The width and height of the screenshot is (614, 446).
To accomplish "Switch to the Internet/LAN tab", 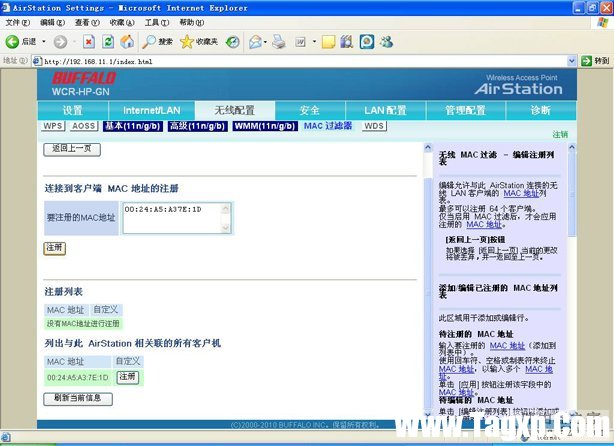I will 152,110.
